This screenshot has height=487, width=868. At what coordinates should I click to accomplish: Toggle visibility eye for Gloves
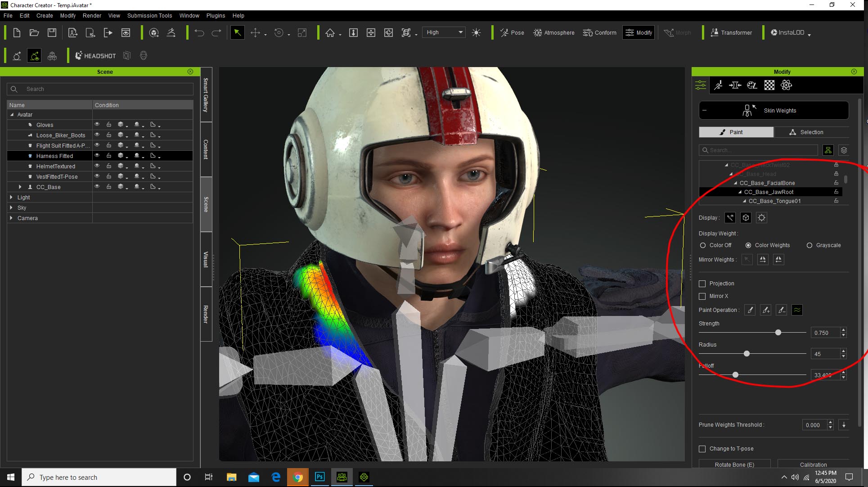[x=97, y=125]
